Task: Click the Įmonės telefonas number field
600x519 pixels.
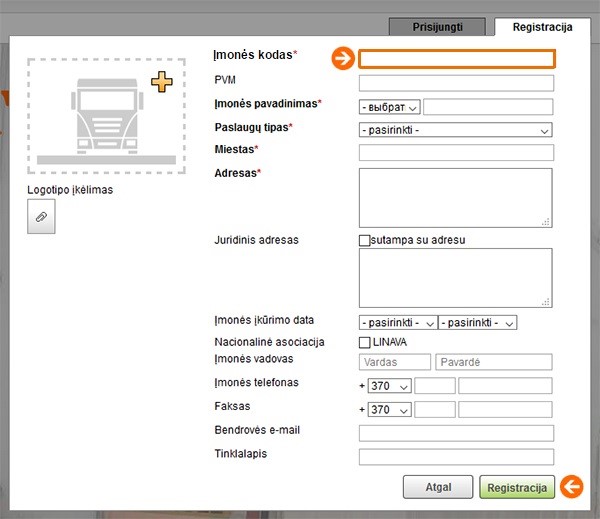Action: (x=505, y=386)
